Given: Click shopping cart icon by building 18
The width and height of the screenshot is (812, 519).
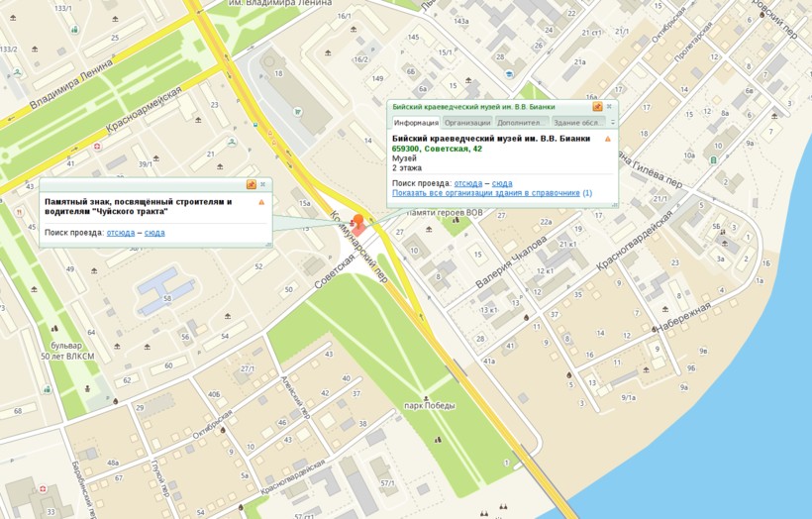Looking at the screenshot, I should click(297, 111).
